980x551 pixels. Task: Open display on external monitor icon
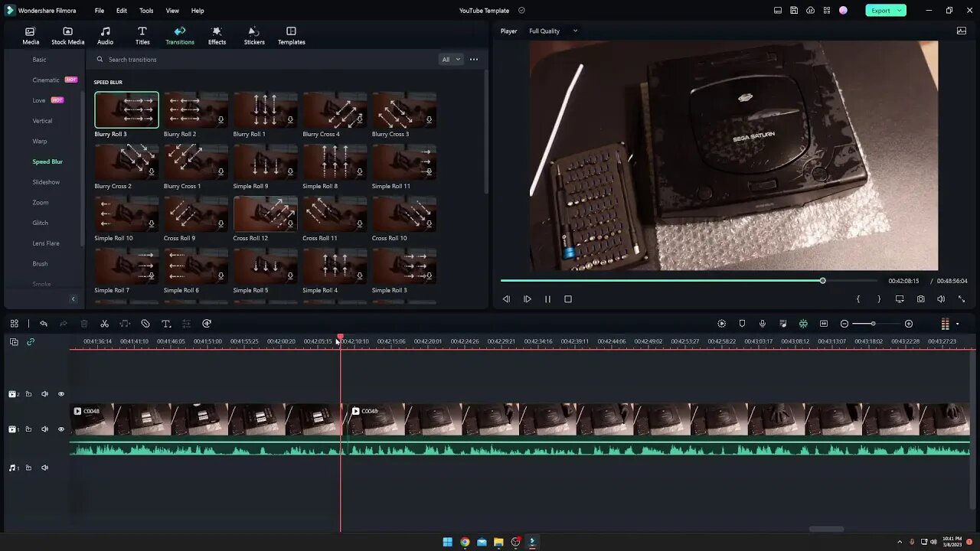coord(900,299)
